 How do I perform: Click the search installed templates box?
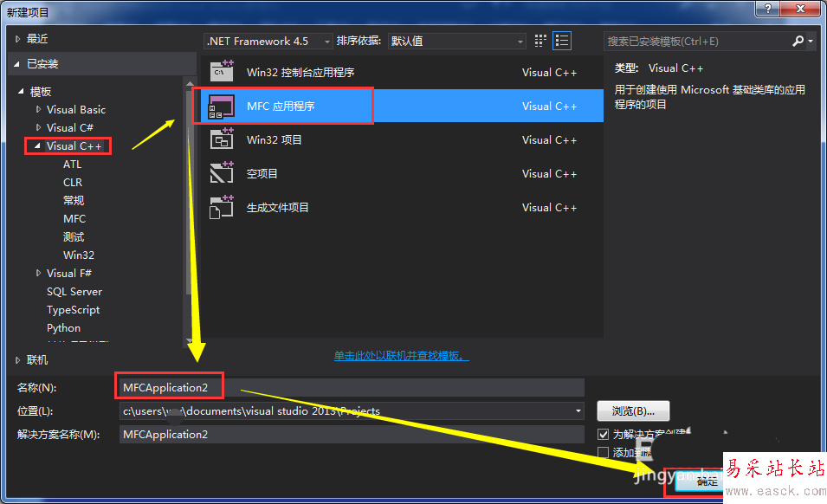[x=697, y=41]
